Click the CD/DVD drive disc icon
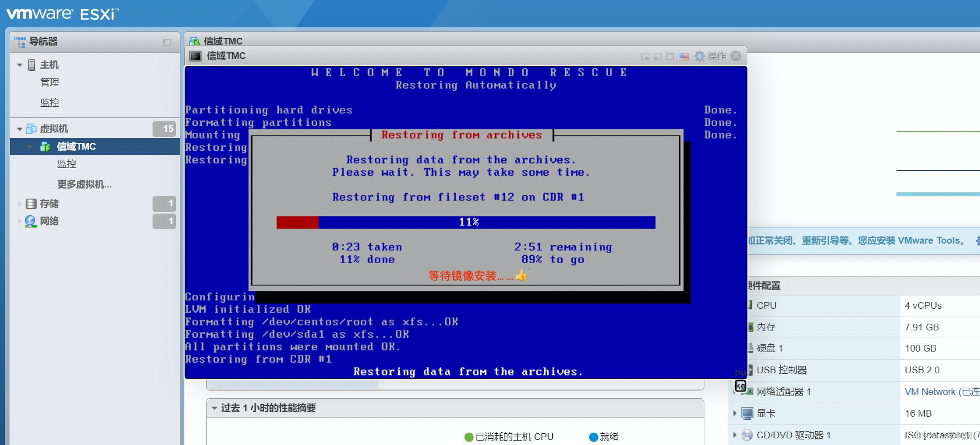This screenshot has height=445, width=980. [x=747, y=435]
